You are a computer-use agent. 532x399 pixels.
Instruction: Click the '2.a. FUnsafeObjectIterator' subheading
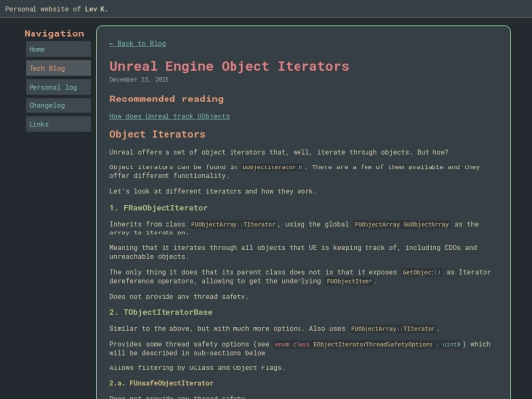tap(162, 383)
